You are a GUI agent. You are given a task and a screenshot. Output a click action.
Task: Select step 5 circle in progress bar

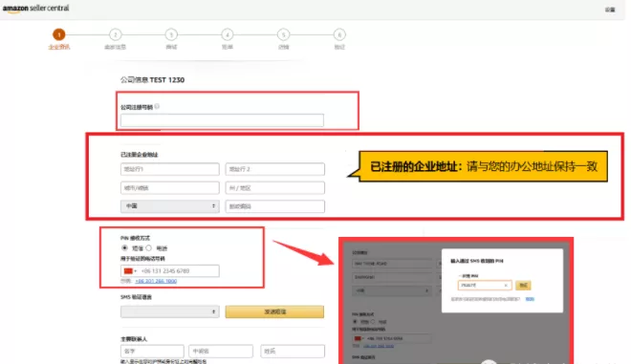pyautogui.click(x=283, y=34)
